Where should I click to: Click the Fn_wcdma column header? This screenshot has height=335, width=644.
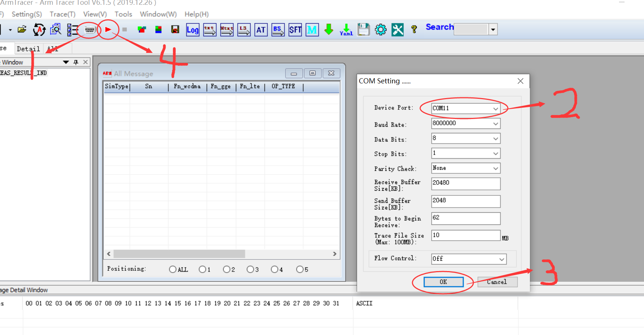click(187, 87)
